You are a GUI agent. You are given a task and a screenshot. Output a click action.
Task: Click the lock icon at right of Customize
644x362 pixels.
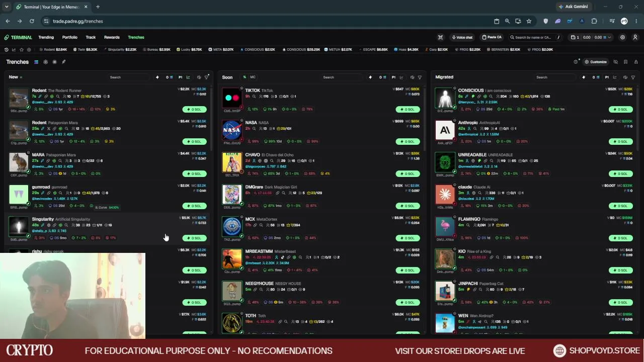click(636, 62)
